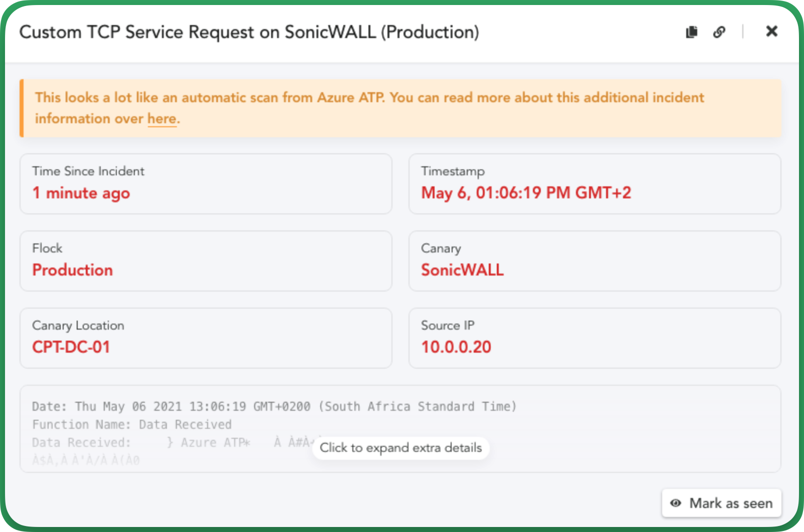The image size is (804, 532).
Task: Click the Mark as seen button label
Action: coord(731,503)
